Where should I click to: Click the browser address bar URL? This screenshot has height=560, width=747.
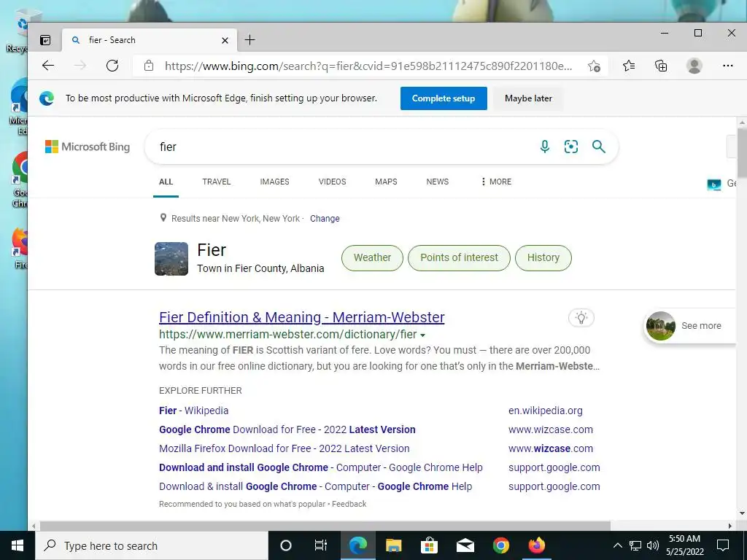click(x=368, y=66)
